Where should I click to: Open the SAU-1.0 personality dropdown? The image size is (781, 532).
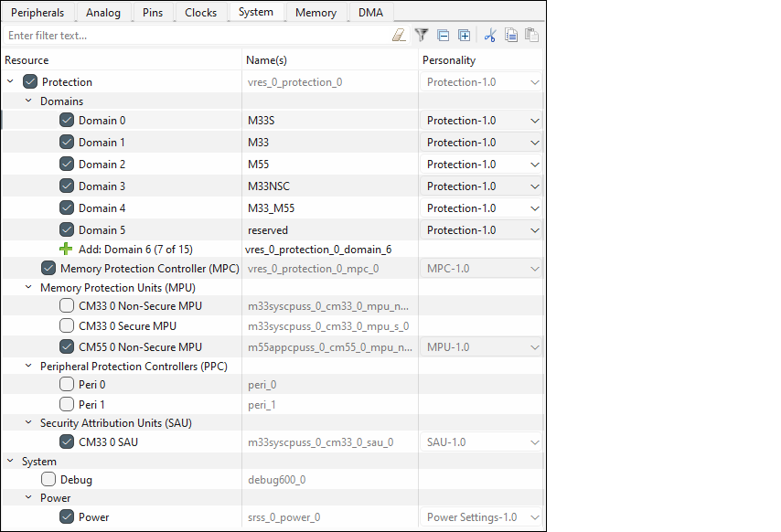click(534, 442)
